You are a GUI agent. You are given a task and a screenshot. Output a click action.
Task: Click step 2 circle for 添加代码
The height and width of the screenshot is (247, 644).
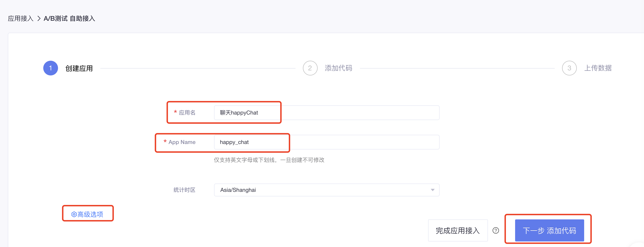[x=310, y=68]
